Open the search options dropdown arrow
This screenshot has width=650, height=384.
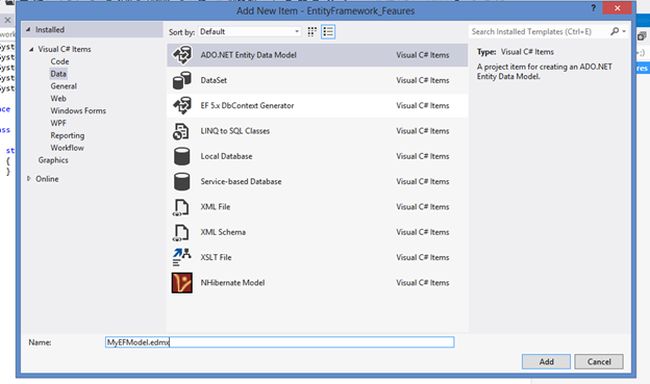click(624, 32)
